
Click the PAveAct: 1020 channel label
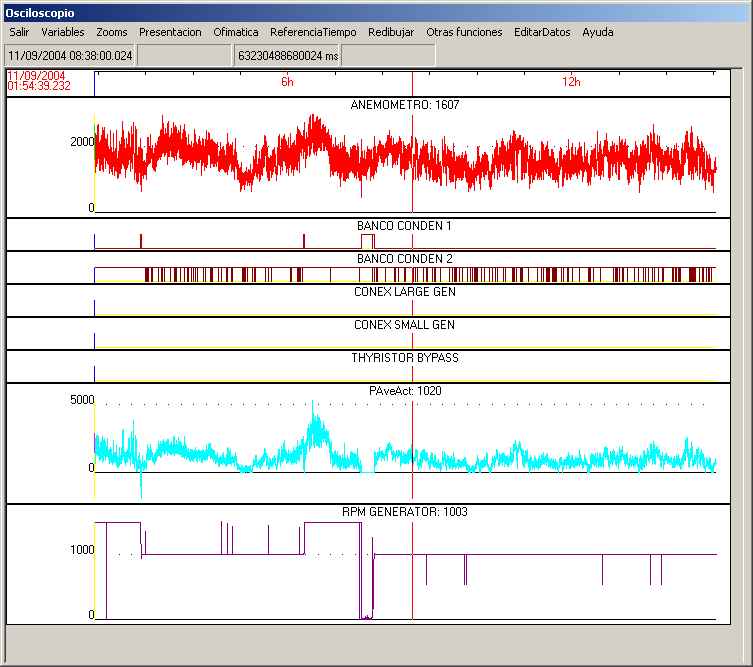(405, 391)
